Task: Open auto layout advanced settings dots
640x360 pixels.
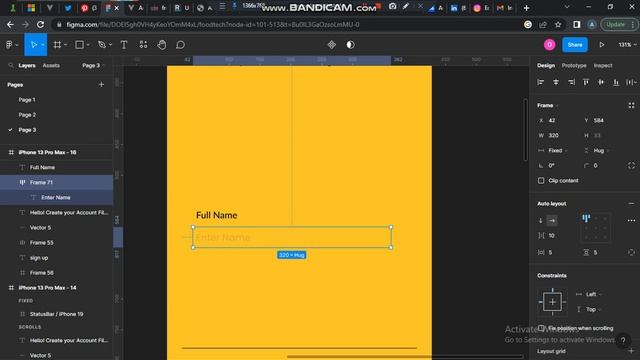Action: point(631,220)
